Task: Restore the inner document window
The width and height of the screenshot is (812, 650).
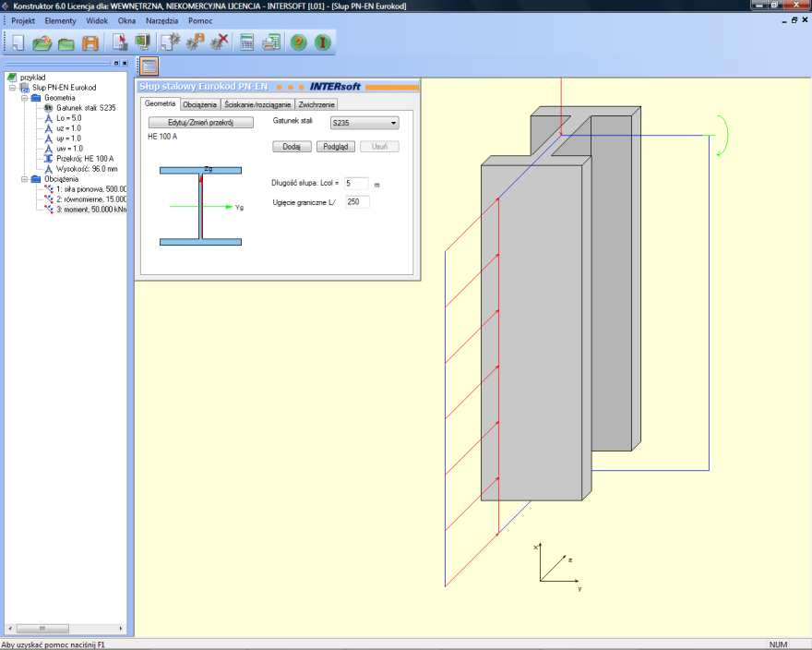Action: pyautogui.click(x=794, y=20)
